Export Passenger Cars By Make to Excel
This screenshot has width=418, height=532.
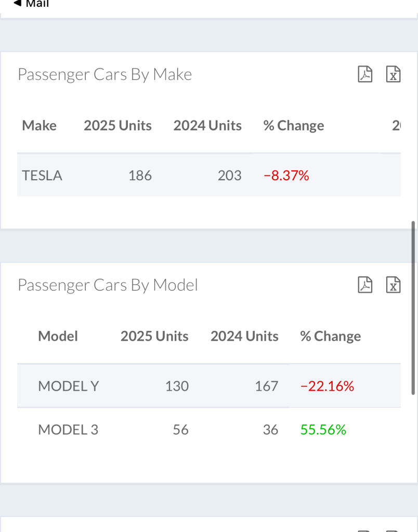click(394, 74)
